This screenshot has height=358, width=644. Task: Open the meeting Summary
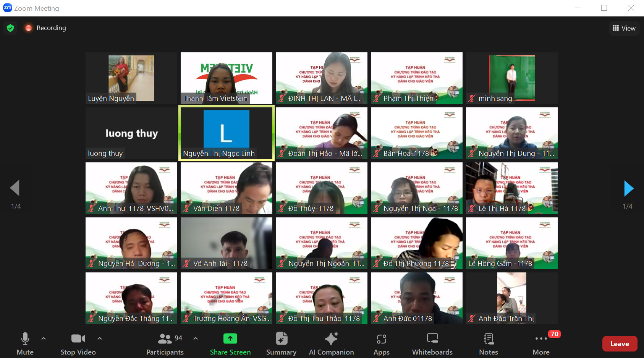click(281, 343)
